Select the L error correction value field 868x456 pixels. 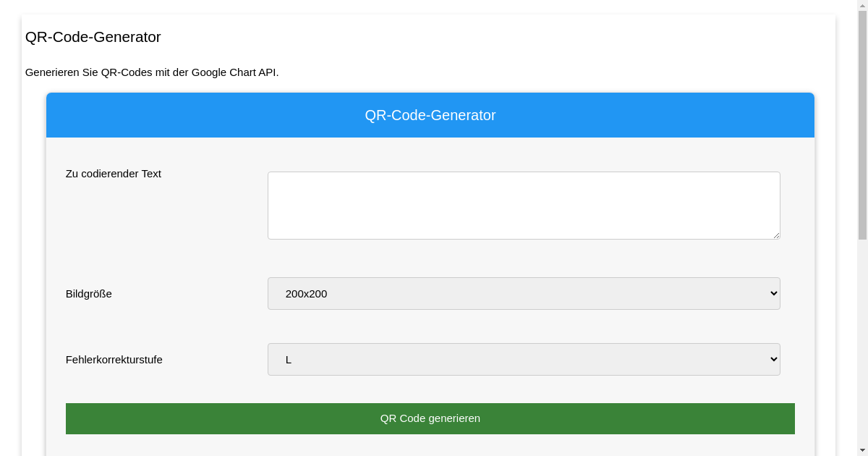(x=524, y=359)
